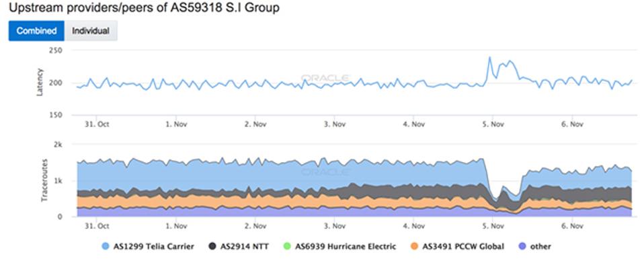Viewport: 644px width, 263px height.
Task: Click the 'Latency' vertical axis title
Action: 40,83
